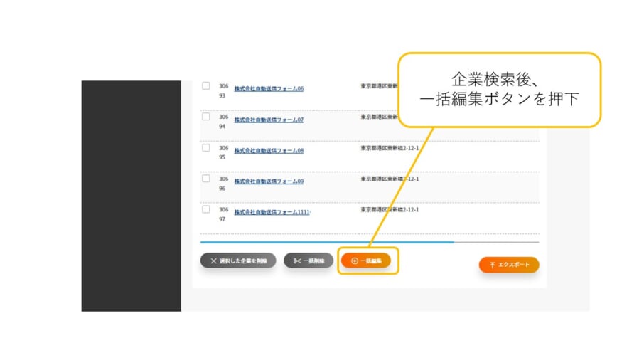
Task: Follow the 株式会社自動送信フォーム08 link
Action: 269,151
